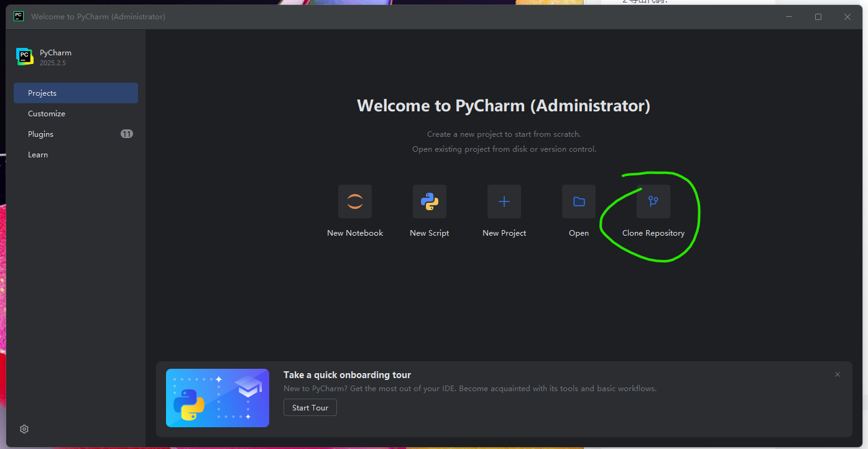Click the New Script Python icon

[430, 201]
